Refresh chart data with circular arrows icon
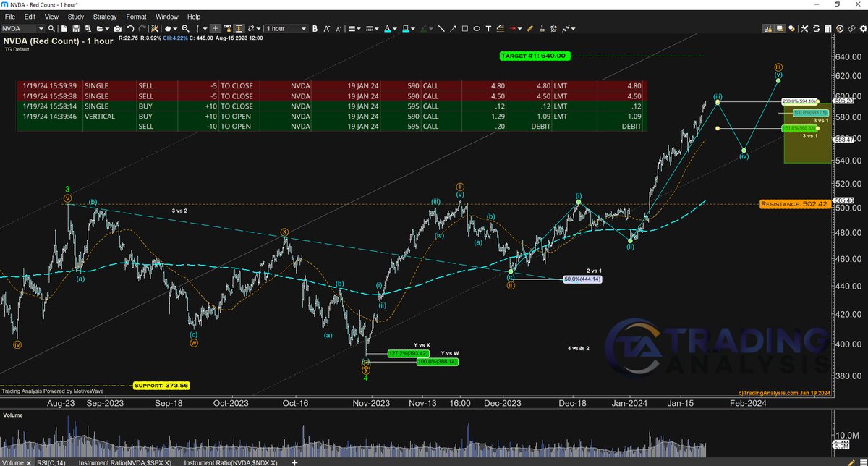 816,28
